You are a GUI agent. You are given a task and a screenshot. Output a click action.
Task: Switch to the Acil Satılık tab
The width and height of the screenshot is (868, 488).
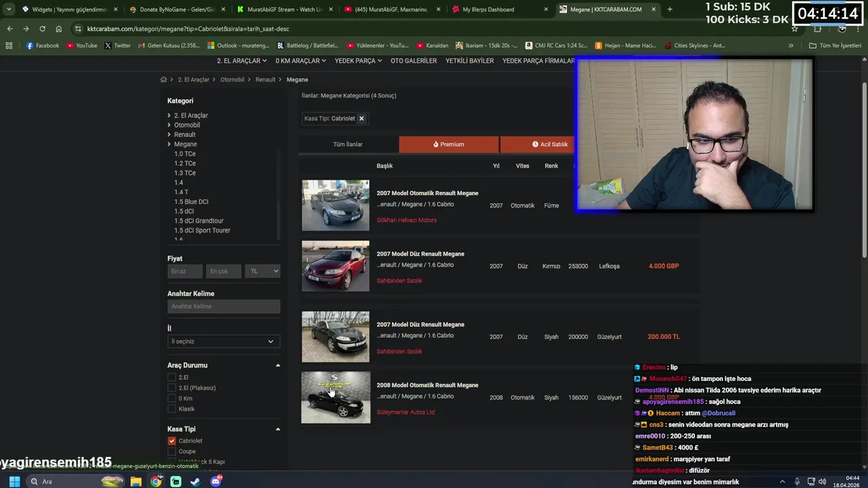point(538,144)
